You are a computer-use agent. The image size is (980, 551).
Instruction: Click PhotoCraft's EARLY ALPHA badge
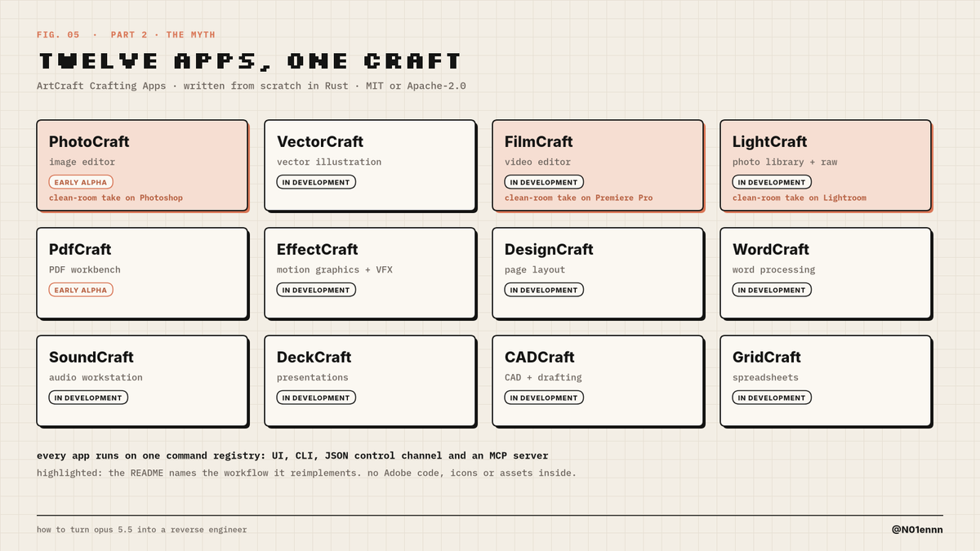pyautogui.click(x=81, y=182)
